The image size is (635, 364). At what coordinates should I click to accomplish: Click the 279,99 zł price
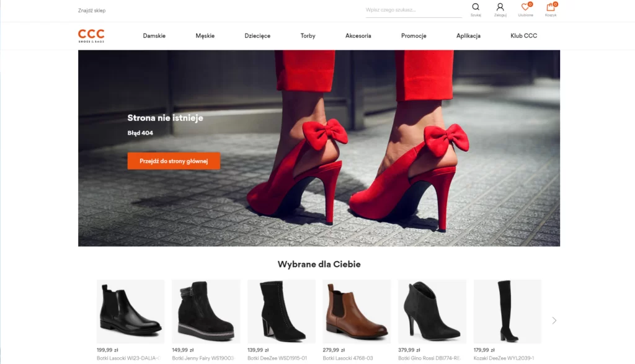pos(334,350)
